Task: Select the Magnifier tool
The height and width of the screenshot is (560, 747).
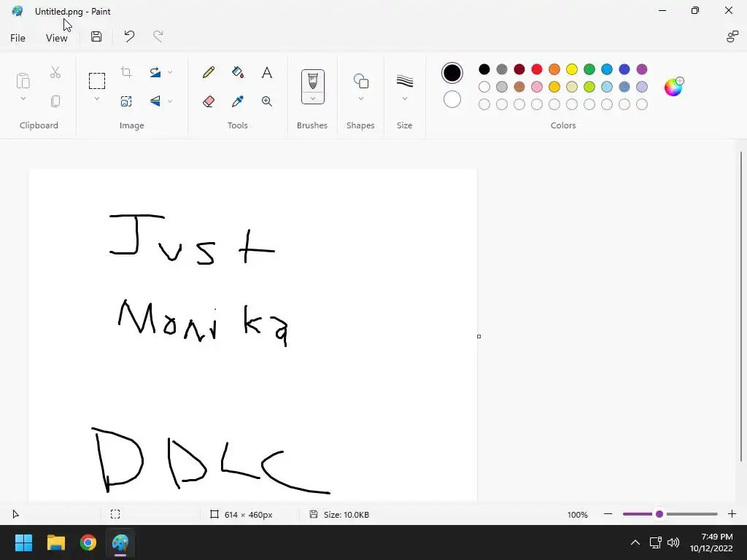Action: [267, 101]
